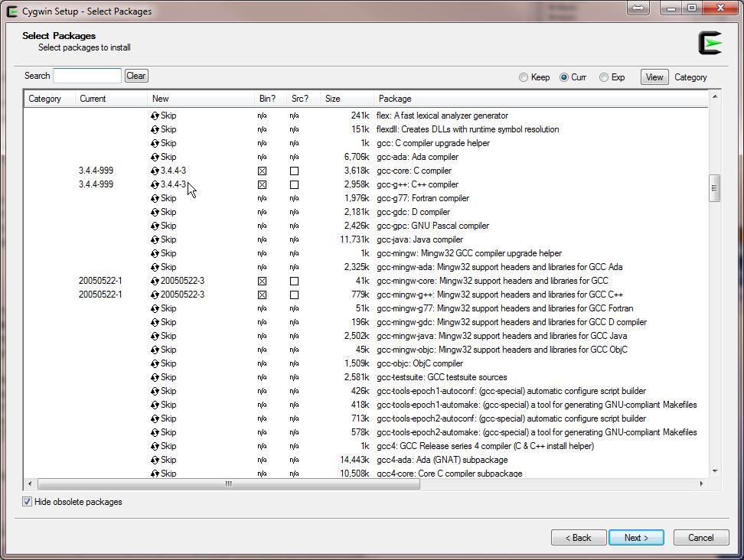Click the cycle icon for gcc-gpc Pascal compiler
This screenshot has width=744, height=560.
(155, 226)
